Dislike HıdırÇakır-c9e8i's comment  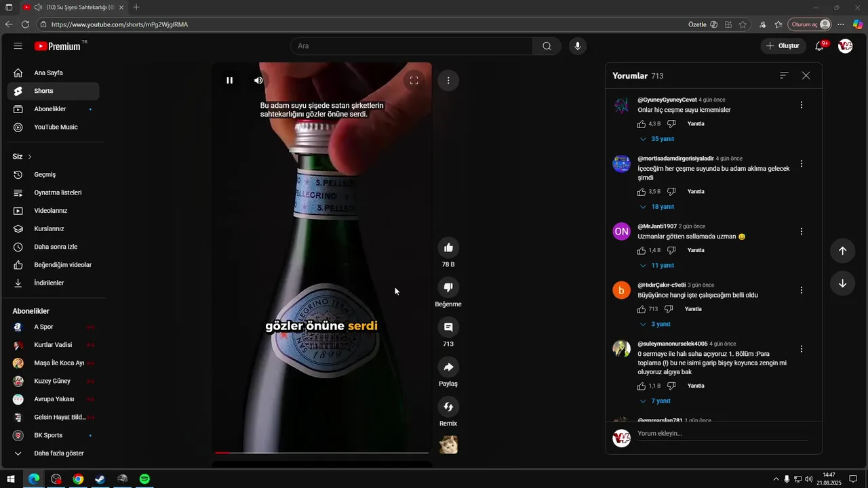669,309
